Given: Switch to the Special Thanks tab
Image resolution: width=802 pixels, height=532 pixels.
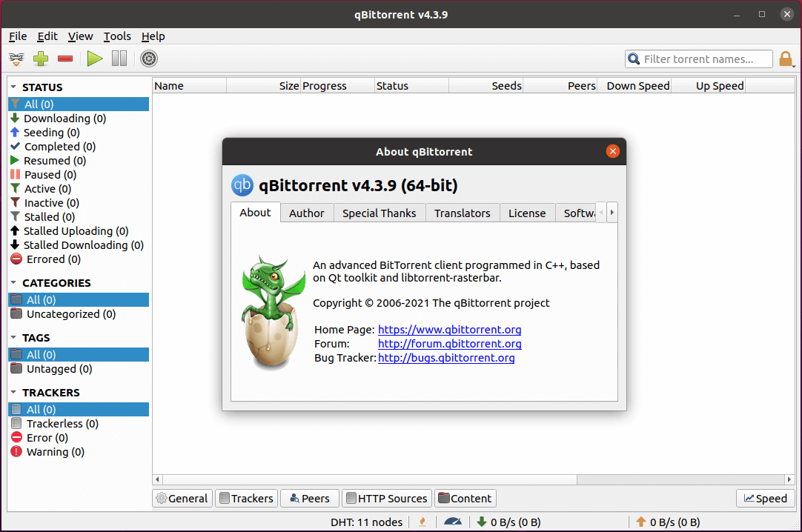Looking at the screenshot, I should click(380, 213).
